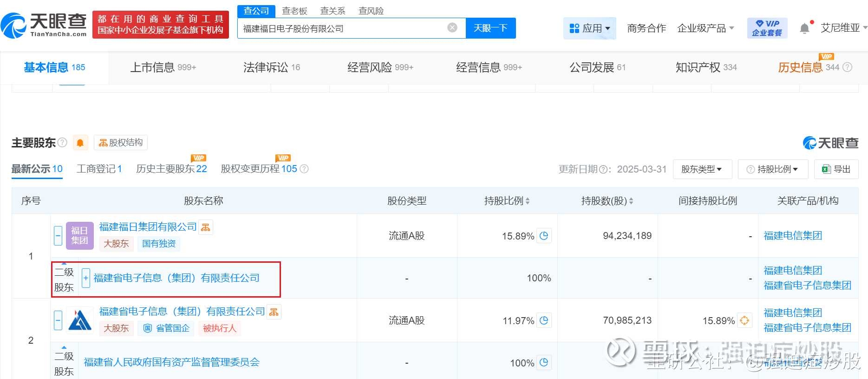This screenshot has height=379, width=868.
Task: Open 福建省人民政府国有资产监督管理委员会 link
Action: pos(171,362)
